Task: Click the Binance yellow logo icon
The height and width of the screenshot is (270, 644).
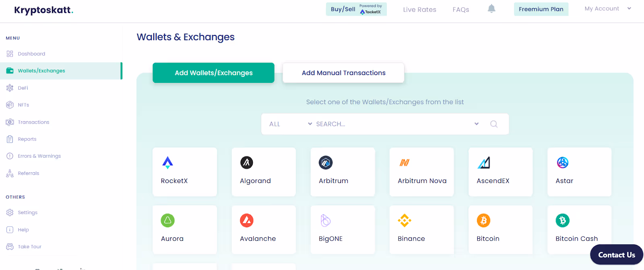Action: click(x=405, y=221)
